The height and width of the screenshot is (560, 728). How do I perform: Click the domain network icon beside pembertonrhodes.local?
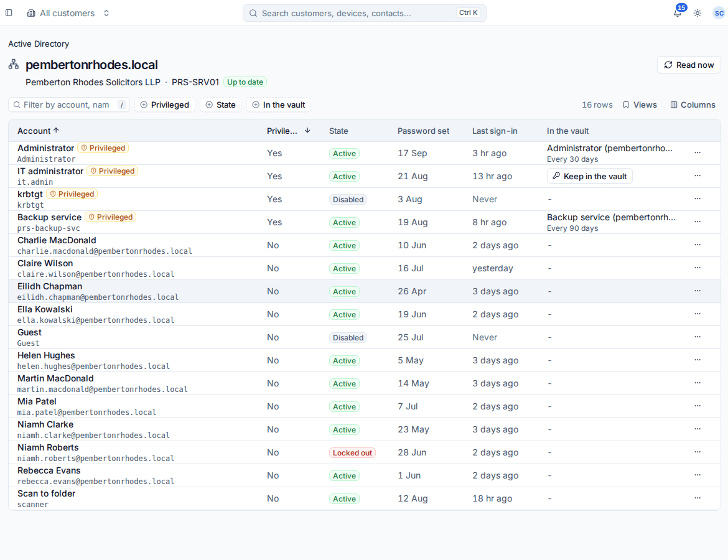click(14, 65)
